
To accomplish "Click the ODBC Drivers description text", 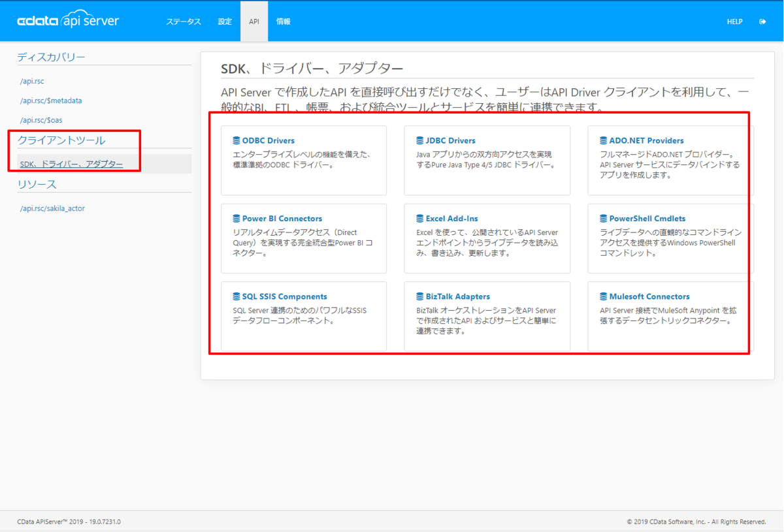I will (302, 160).
